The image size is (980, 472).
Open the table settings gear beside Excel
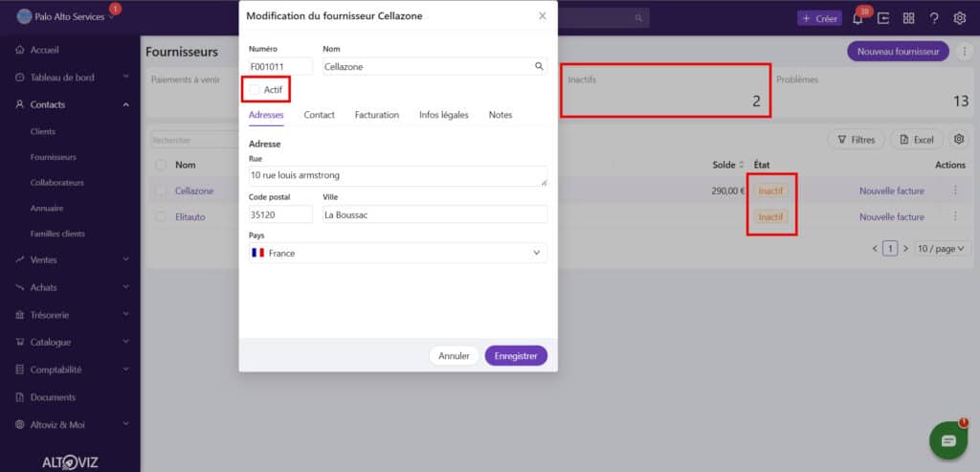(958, 140)
